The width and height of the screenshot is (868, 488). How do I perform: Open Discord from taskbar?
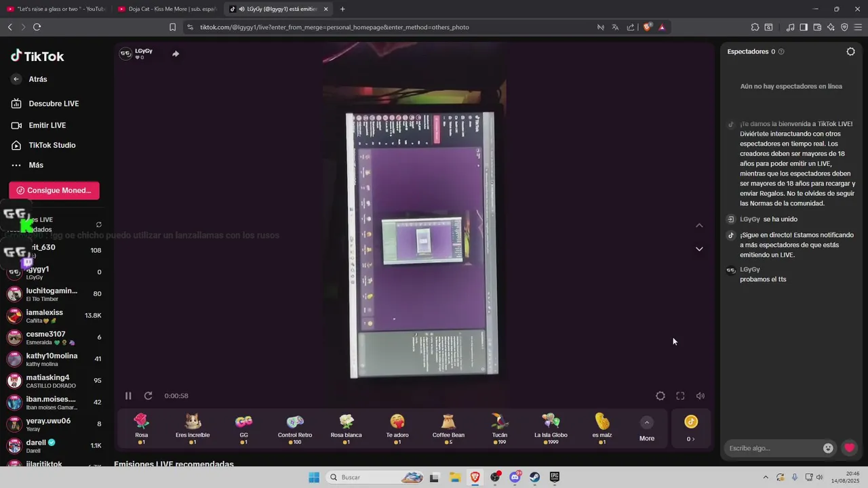pos(515,477)
